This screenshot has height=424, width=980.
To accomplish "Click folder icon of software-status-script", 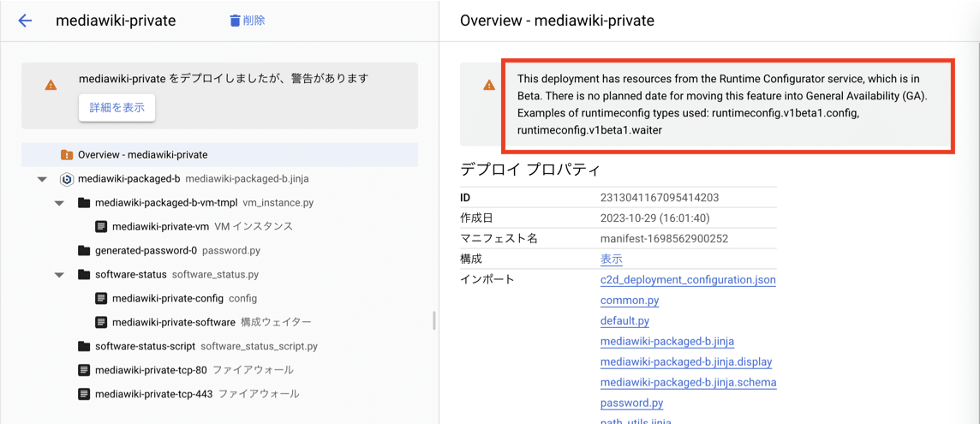I will pos(84,346).
